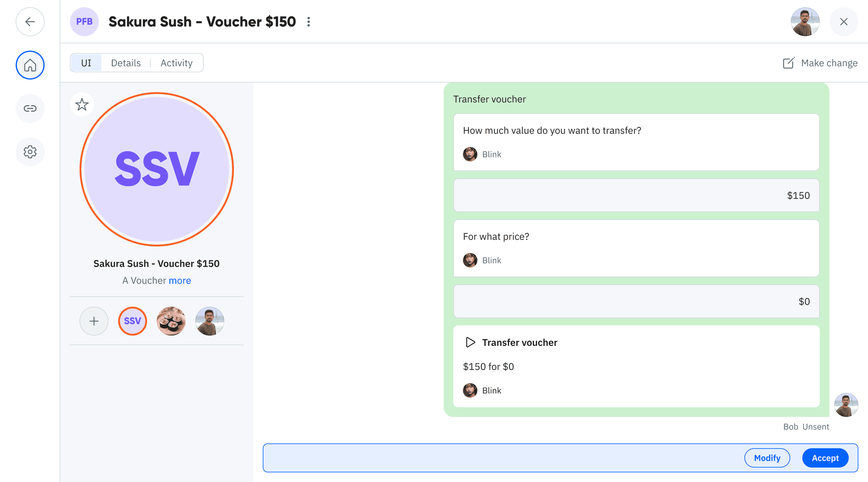
Task: Click the $150 transfer value field
Action: (636, 195)
